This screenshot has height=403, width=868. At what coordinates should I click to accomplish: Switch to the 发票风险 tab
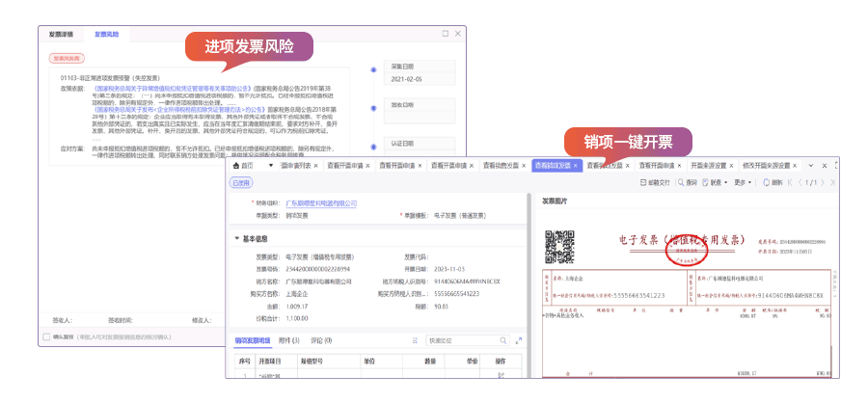106,35
